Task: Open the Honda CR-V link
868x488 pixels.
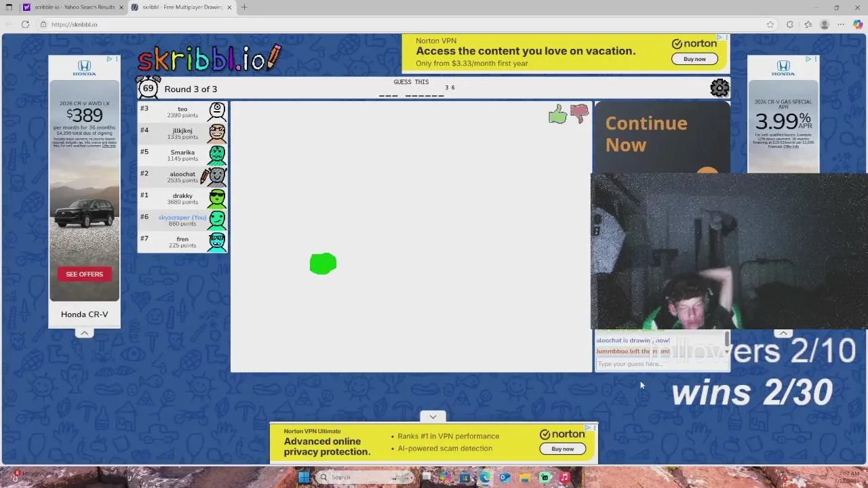Action: [84, 314]
